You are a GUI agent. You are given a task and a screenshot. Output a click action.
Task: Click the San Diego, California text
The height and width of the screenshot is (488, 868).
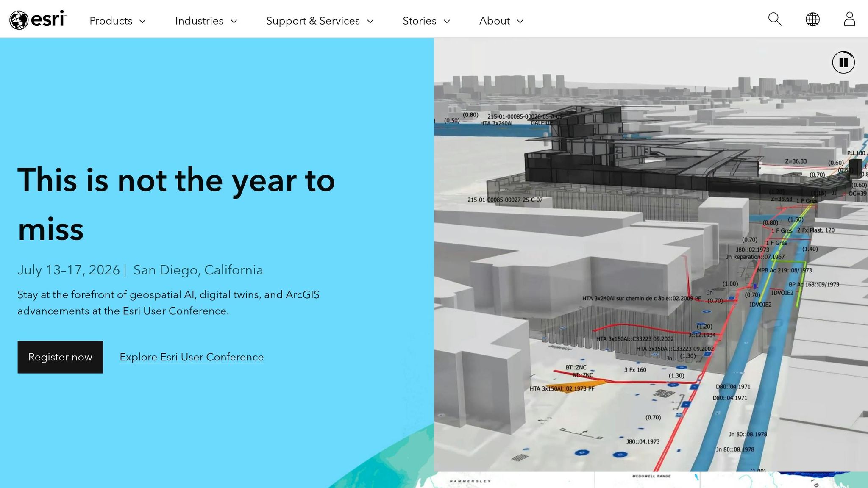pyautogui.click(x=198, y=270)
